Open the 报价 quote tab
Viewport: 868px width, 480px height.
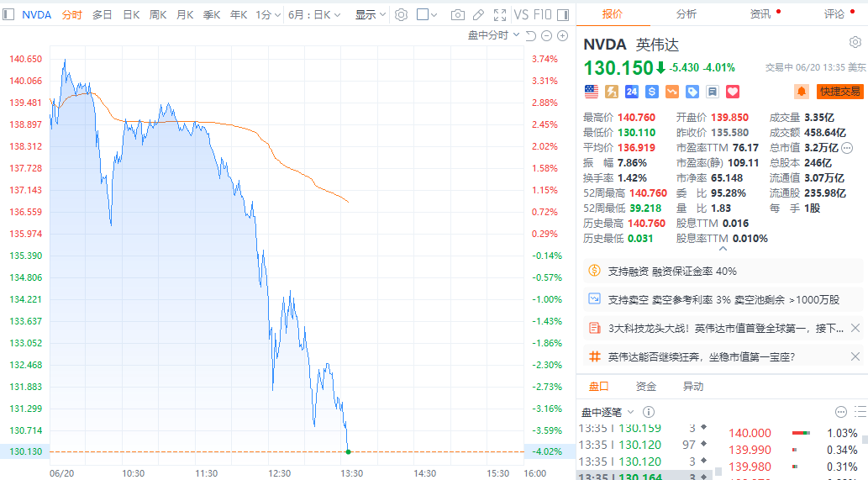(613, 13)
